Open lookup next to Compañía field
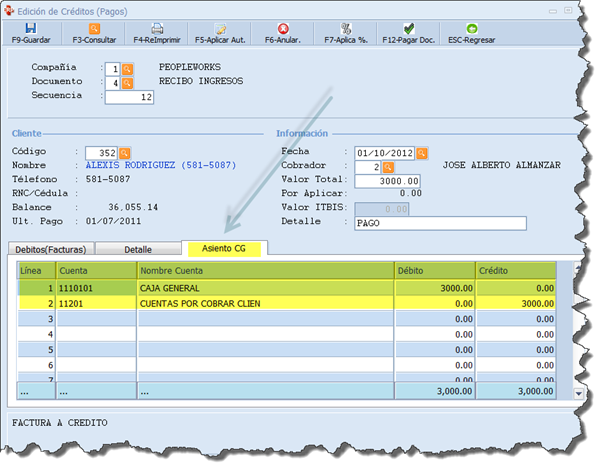The width and height of the screenshot is (605, 472). (x=127, y=69)
